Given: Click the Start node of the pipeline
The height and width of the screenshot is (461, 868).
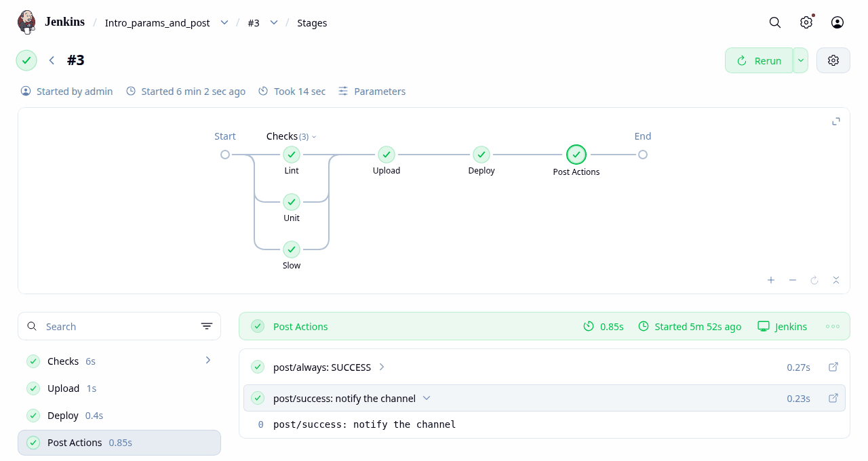Looking at the screenshot, I should [x=225, y=155].
